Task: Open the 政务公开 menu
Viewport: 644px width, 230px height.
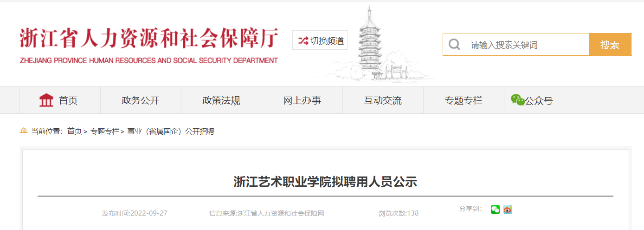Action: (141, 100)
